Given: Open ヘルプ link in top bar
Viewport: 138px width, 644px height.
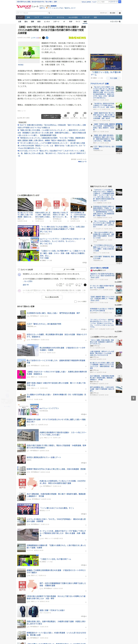Looking at the screenshot, I should click(94, 2).
